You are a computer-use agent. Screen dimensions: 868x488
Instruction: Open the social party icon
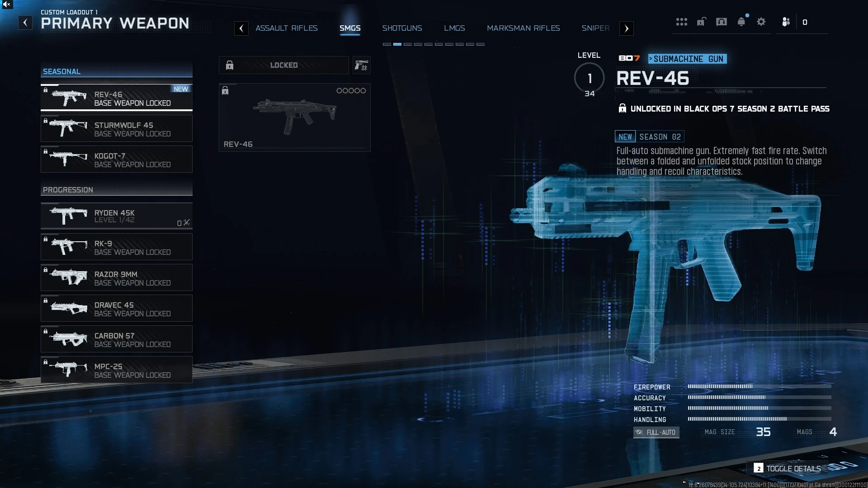786,22
